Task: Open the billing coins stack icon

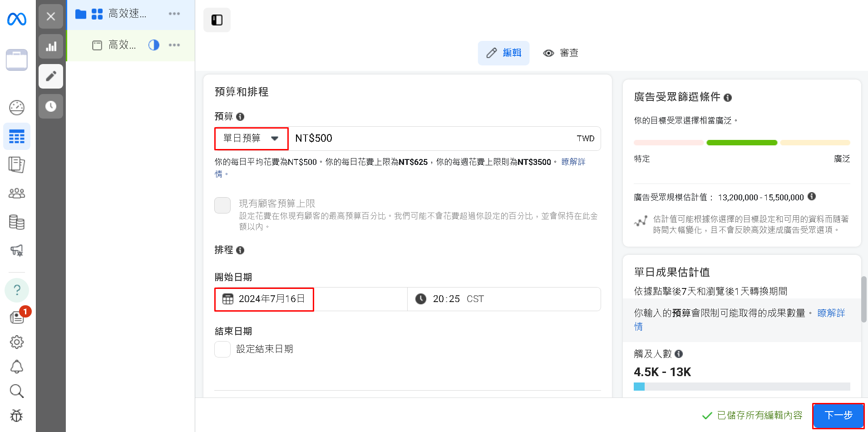Action: [17, 222]
